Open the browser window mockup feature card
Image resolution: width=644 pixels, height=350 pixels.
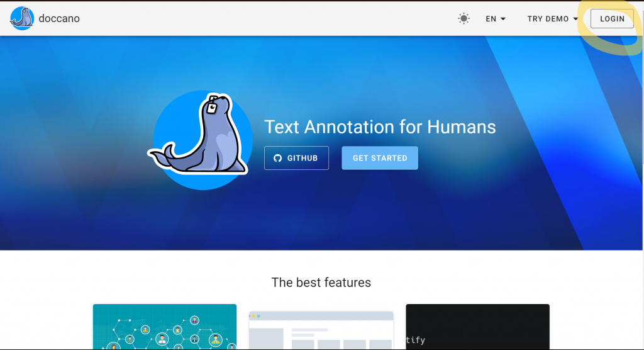click(321, 330)
